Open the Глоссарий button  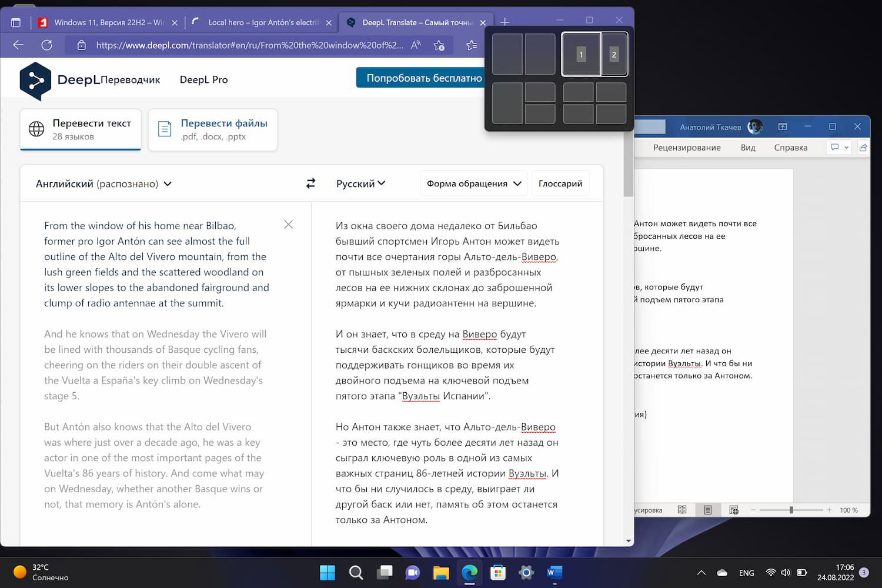560,183
